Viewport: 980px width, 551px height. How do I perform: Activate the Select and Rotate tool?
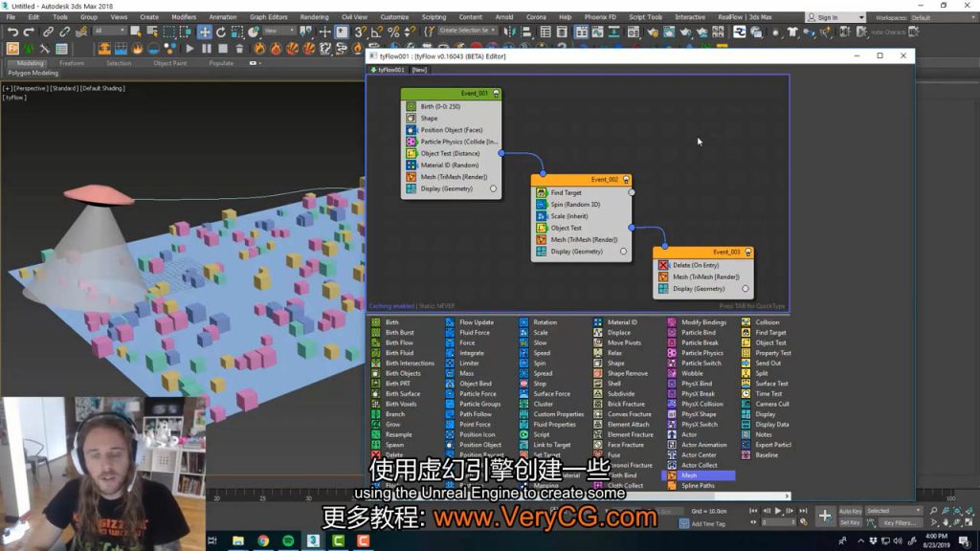(x=221, y=32)
